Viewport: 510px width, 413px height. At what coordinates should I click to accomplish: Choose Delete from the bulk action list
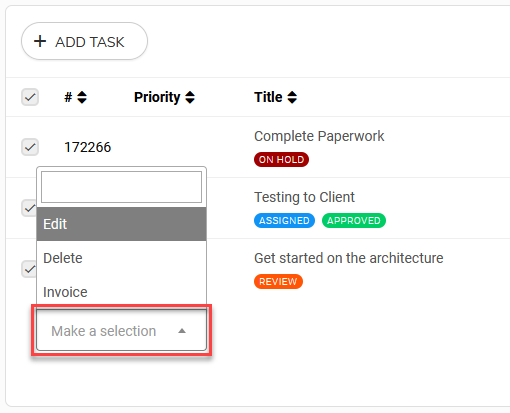[x=121, y=258]
